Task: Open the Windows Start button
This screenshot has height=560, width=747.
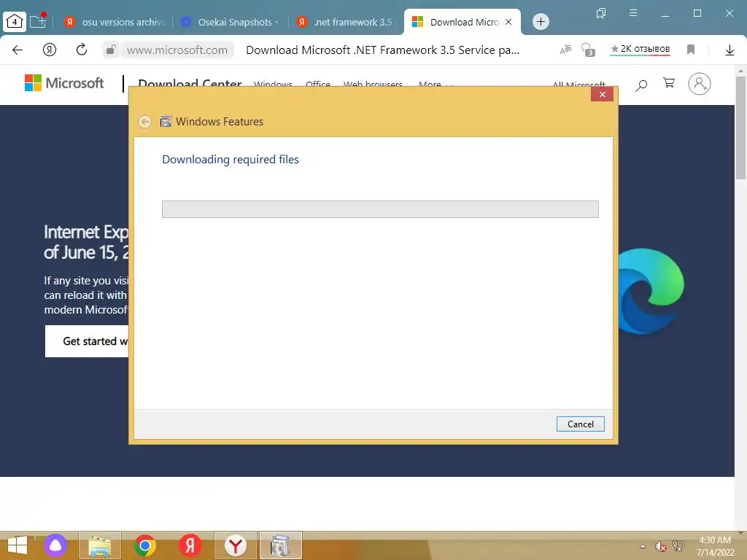Action: (x=18, y=545)
